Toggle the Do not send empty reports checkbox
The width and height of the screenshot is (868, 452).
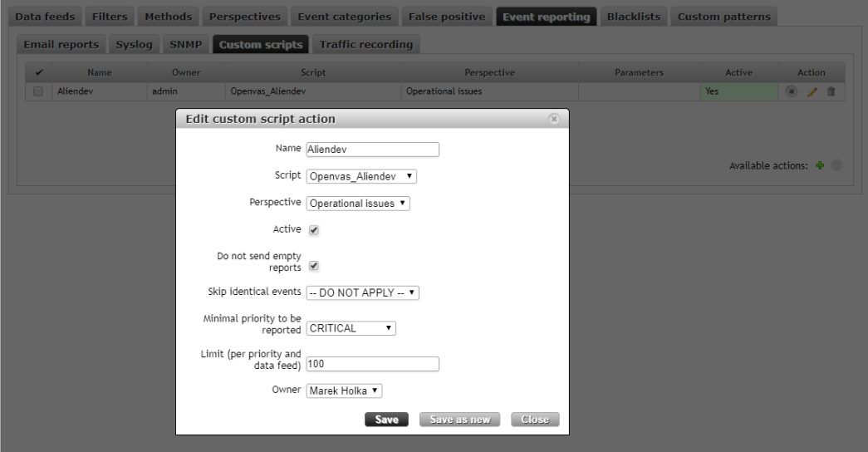click(314, 267)
